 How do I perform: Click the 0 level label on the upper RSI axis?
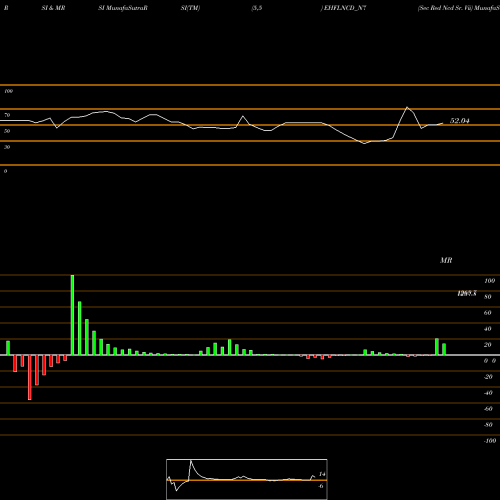point(5,171)
